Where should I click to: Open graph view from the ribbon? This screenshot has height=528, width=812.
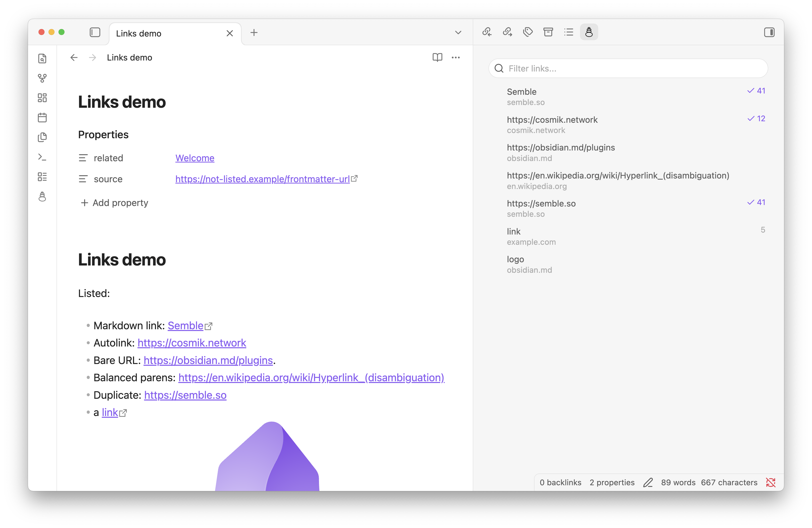(x=42, y=78)
